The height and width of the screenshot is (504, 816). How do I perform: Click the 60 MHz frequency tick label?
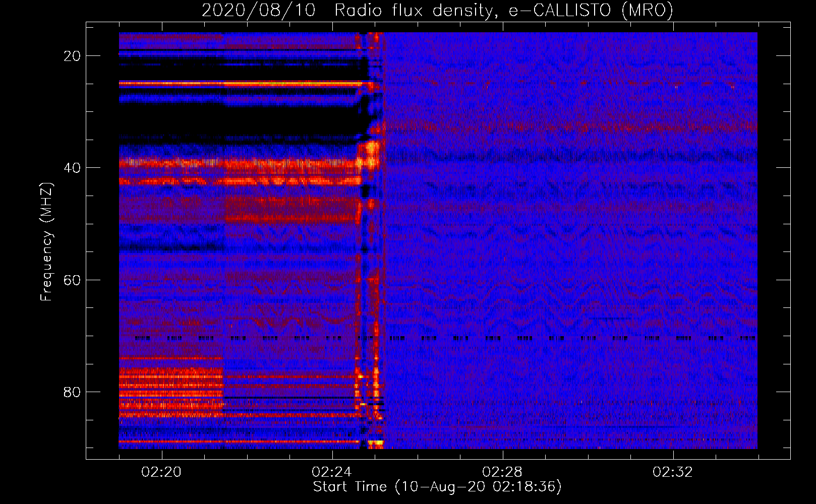(73, 280)
